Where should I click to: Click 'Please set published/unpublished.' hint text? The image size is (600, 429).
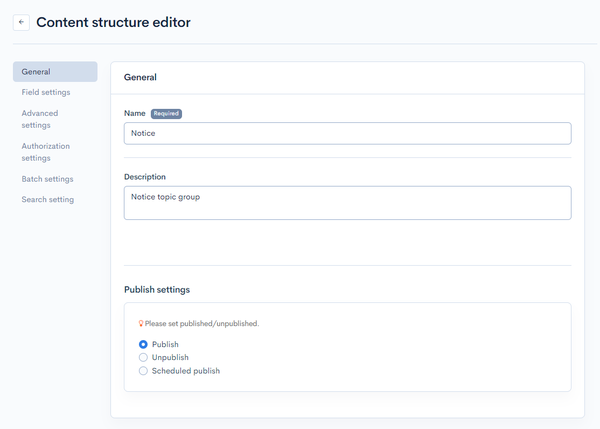(x=202, y=324)
